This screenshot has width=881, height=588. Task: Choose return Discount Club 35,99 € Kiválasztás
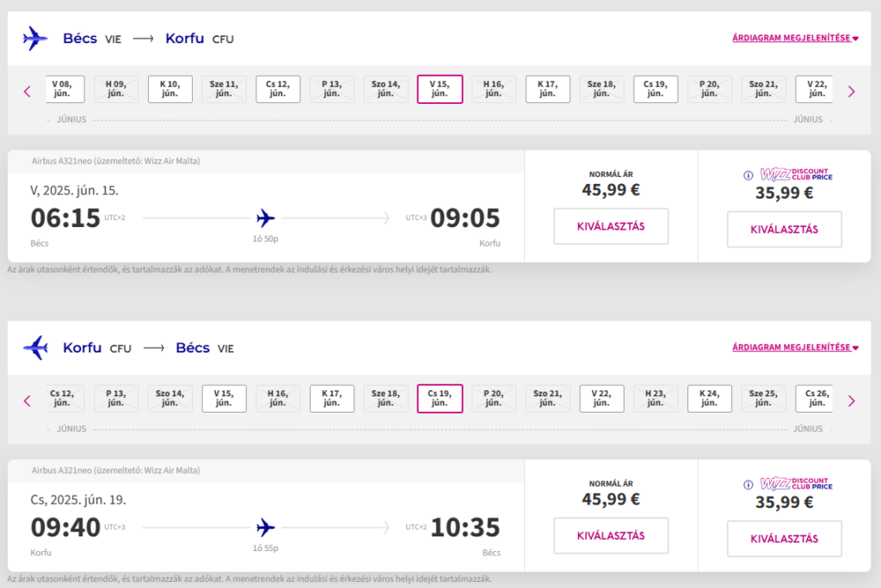point(785,539)
